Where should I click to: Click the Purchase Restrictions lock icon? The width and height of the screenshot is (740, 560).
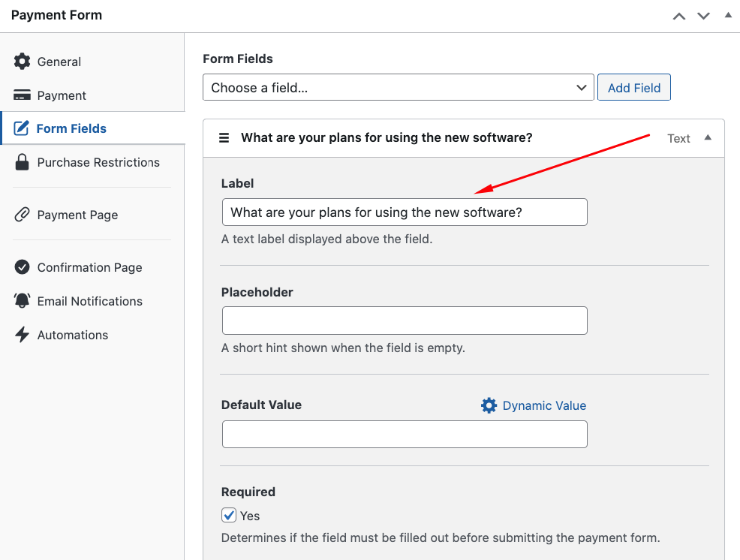click(23, 162)
